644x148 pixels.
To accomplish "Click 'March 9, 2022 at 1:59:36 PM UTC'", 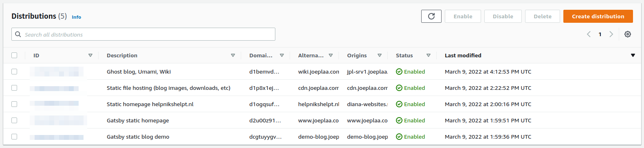I will [x=488, y=137].
